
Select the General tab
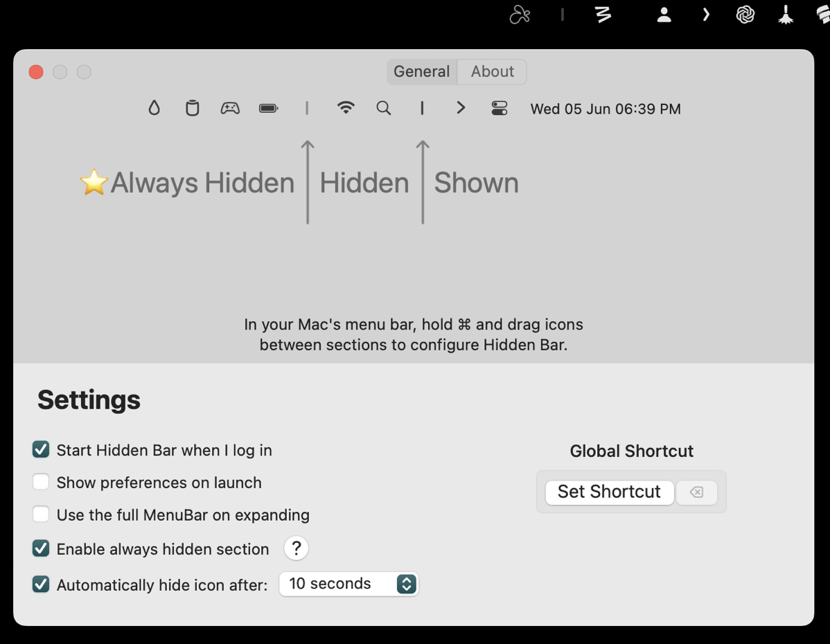tap(421, 71)
